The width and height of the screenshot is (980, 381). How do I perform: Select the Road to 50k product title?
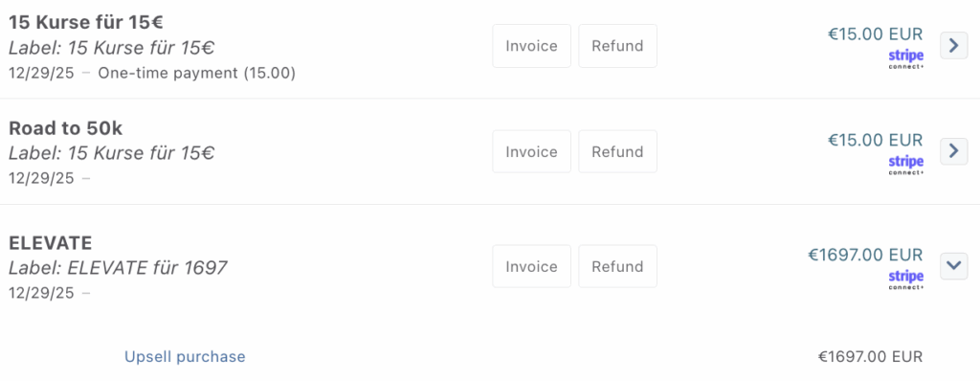66,128
